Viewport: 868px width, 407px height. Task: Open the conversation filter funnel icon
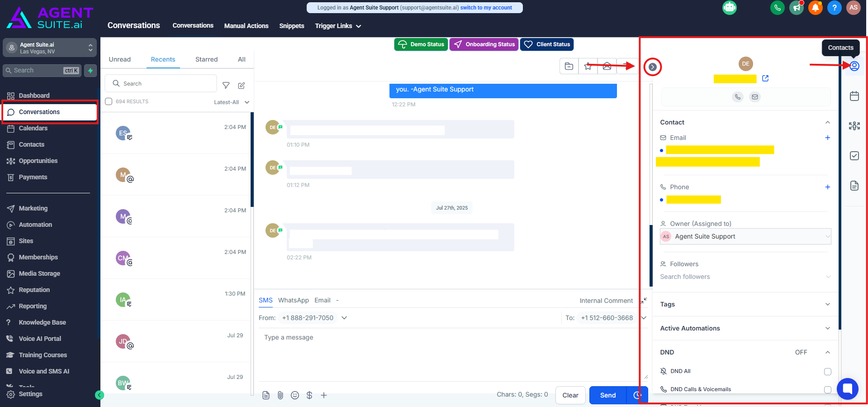pos(226,86)
